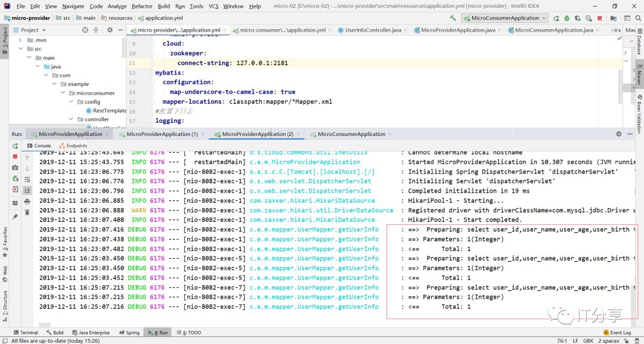This screenshot has width=644, height=344.
Task: Close the micro-consumer application.yml tab
Action: (330, 30)
